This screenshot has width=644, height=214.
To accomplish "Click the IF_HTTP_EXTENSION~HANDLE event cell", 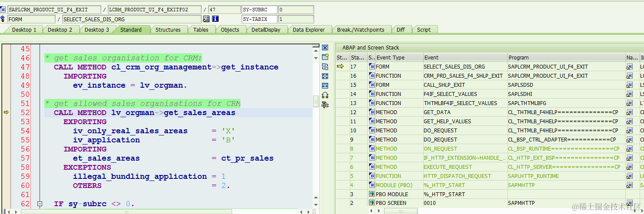I will pyautogui.click(x=465, y=158).
